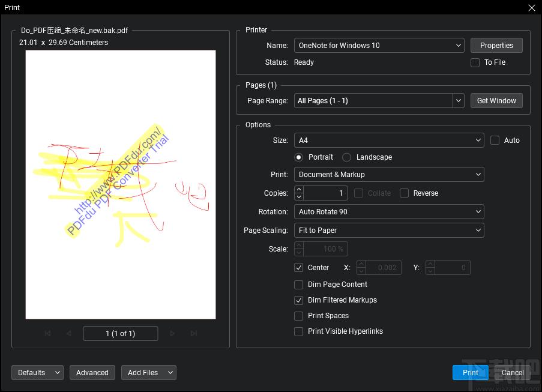Click the printer Properties button
542x392 pixels.
496,45
